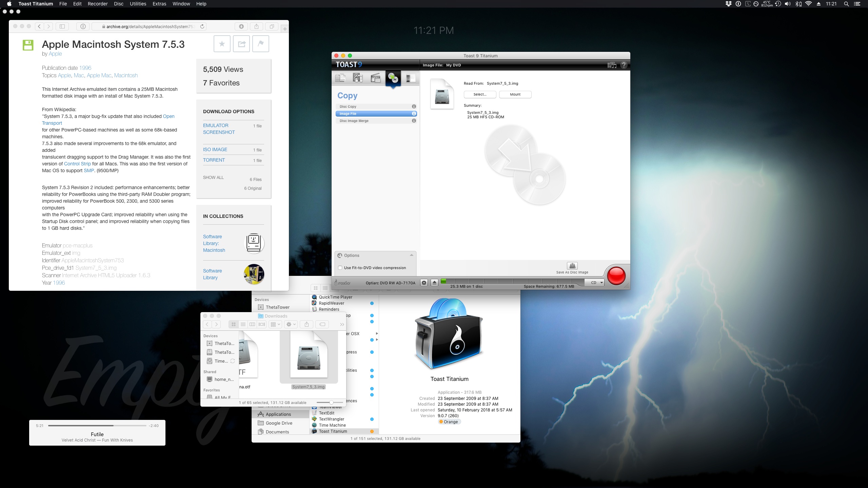Open the Safari share sheet
Viewport: 868px width, 488px height.
(x=257, y=26)
